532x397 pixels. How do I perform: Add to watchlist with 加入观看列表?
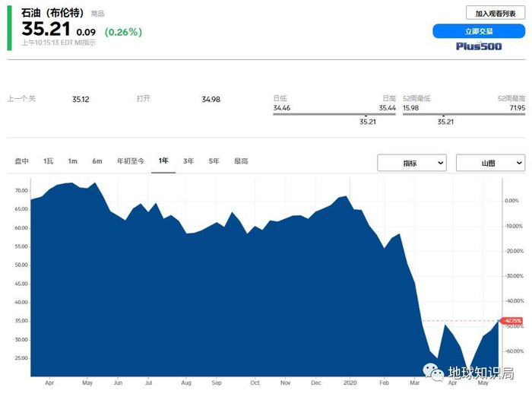pyautogui.click(x=495, y=14)
